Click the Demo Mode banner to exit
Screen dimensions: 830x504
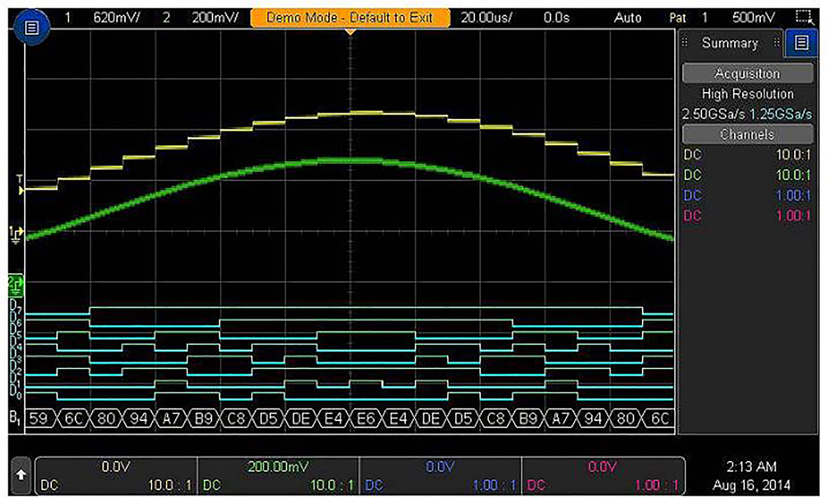click(349, 17)
